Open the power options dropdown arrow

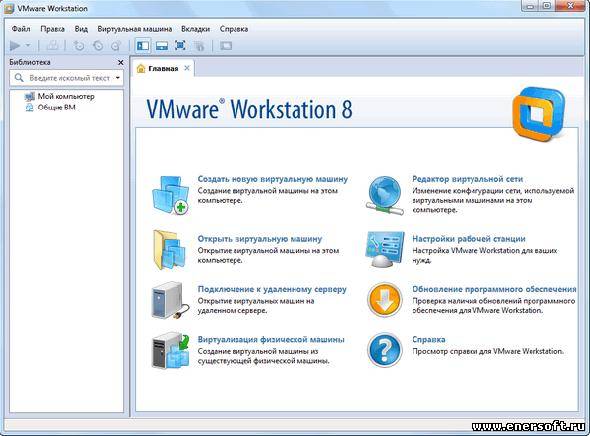pos(28,46)
